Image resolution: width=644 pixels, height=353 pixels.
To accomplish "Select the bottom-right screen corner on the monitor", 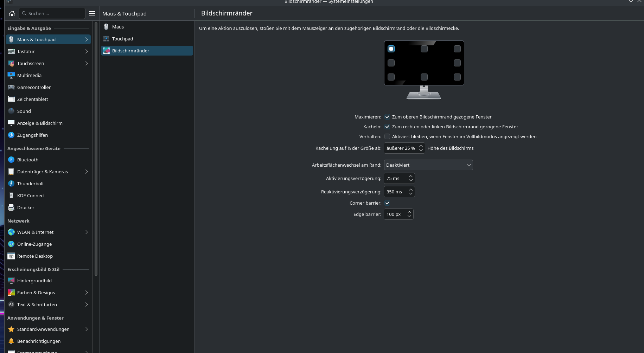I will pos(457,77).
